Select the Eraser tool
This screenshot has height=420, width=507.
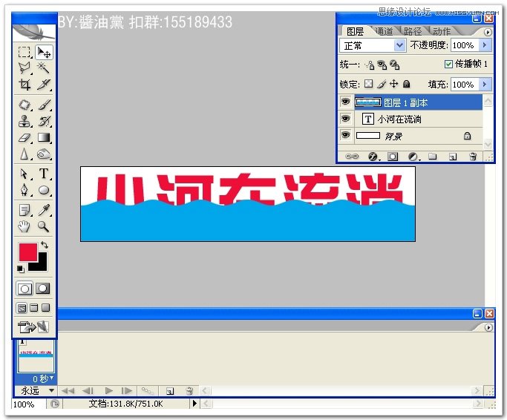pyautogui.click(x=24, y=138)
